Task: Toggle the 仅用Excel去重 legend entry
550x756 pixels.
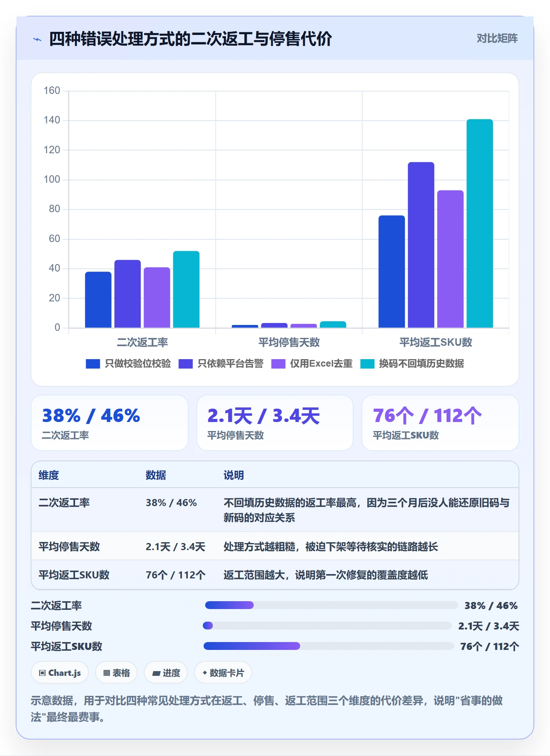Action: coord(312,364)
